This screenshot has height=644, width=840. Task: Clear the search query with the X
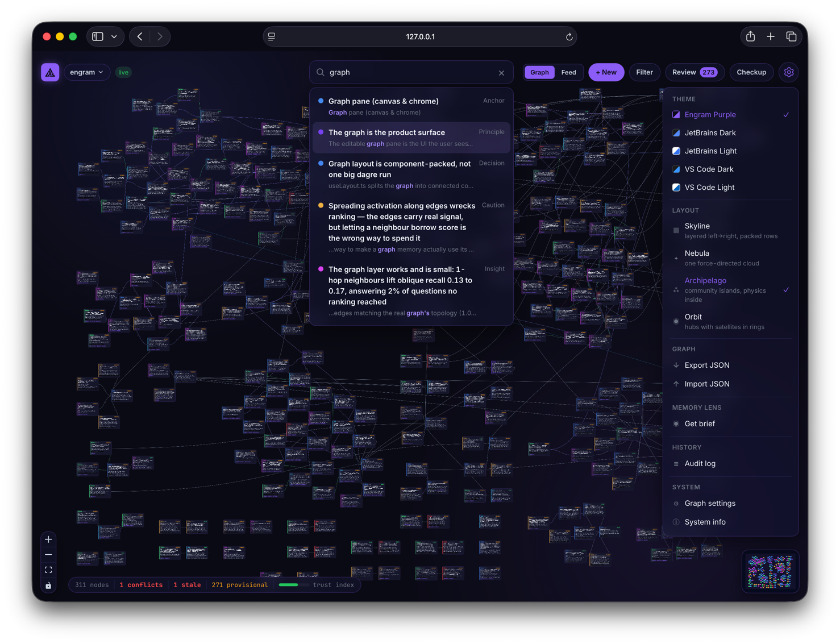pyautogui.click(x=501, y=73)
